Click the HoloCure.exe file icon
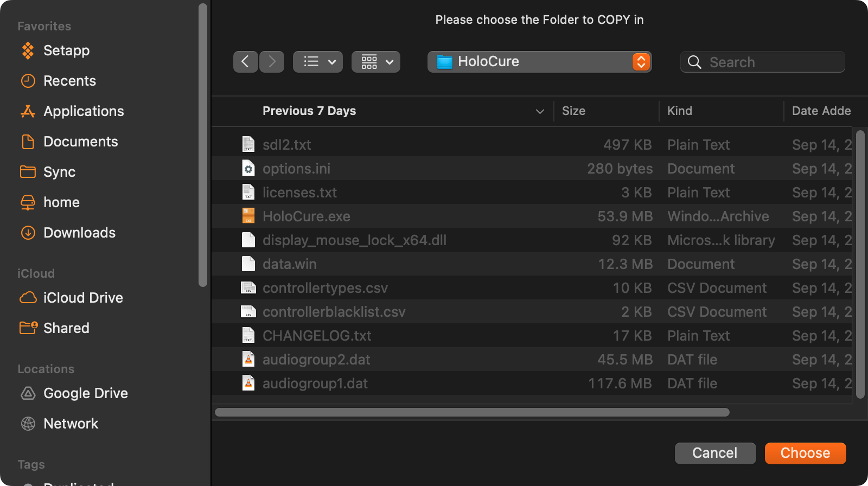 point(248,216)
